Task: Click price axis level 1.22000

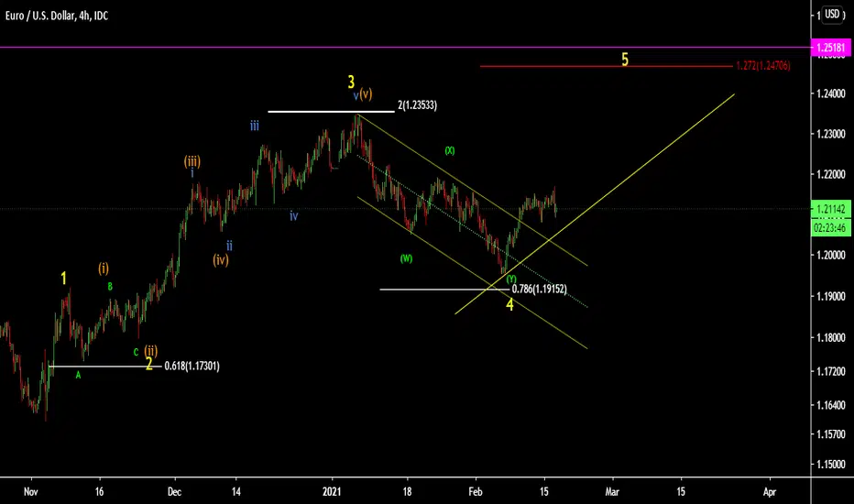Action: point(830,174)
